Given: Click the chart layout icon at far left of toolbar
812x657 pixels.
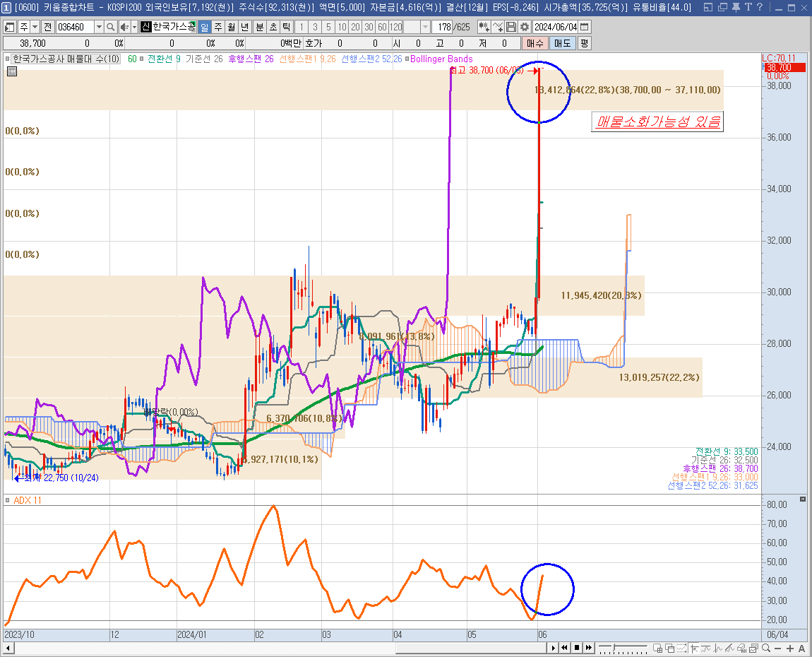Looking at the screenshot, I should (x=9, y=27).
